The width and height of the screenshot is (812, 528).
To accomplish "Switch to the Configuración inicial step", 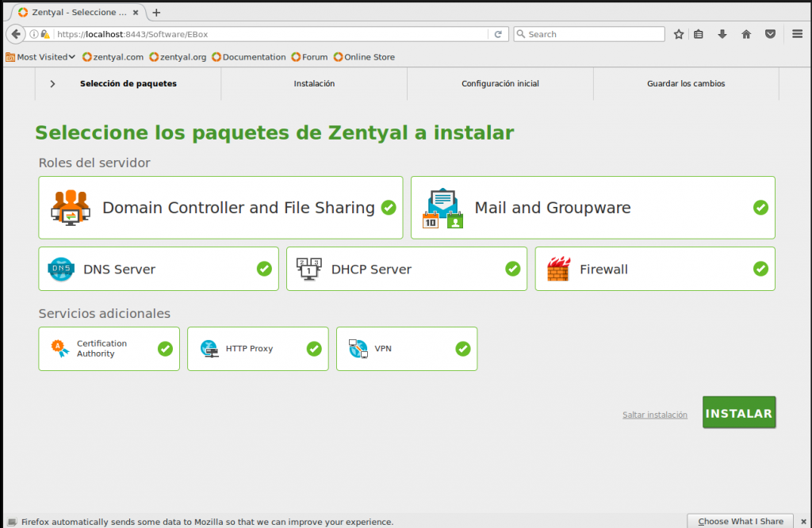I will click(x=500, y=84).
